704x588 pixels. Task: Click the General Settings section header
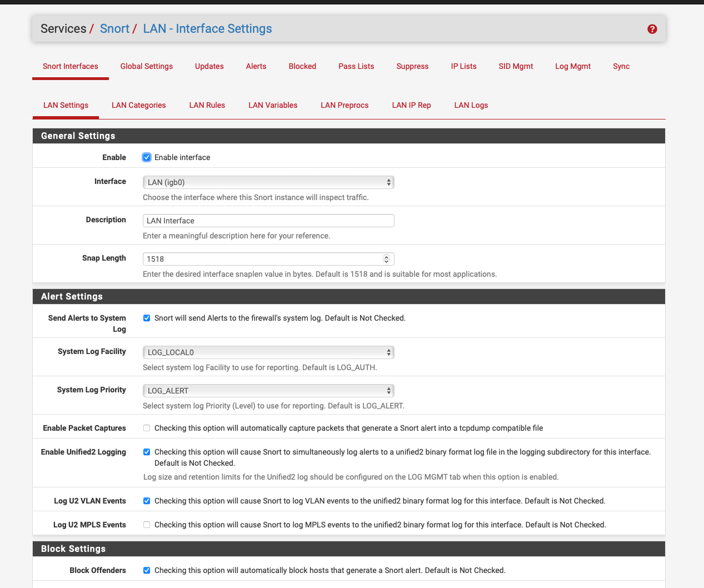point(349,136)
